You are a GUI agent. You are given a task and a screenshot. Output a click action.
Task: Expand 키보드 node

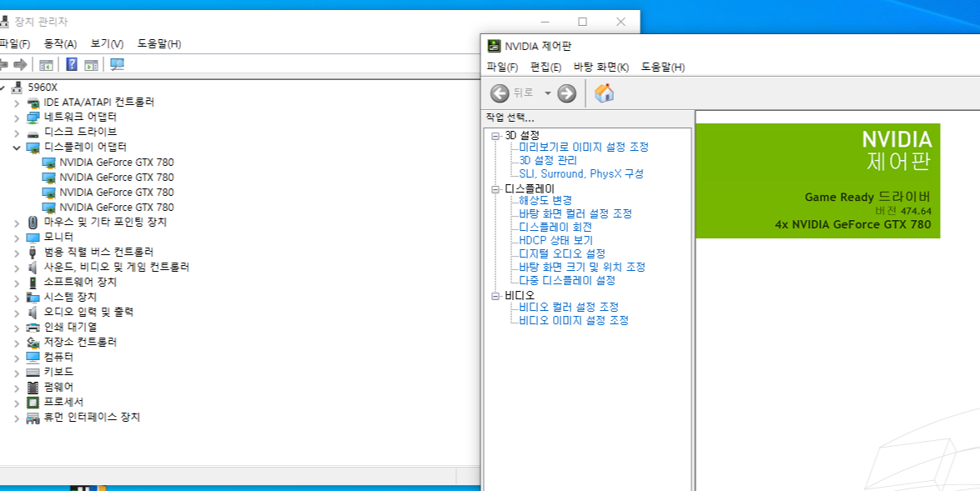pos(17,373)
